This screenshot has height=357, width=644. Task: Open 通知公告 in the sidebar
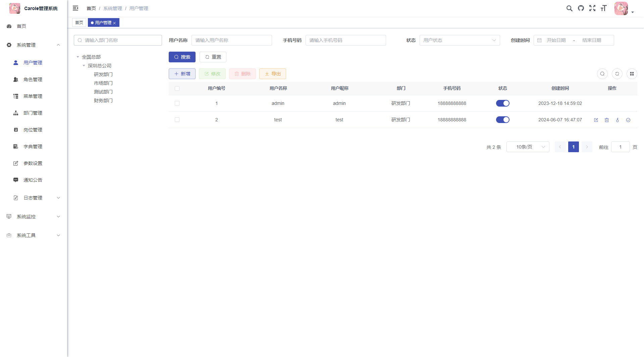point(34,180)
